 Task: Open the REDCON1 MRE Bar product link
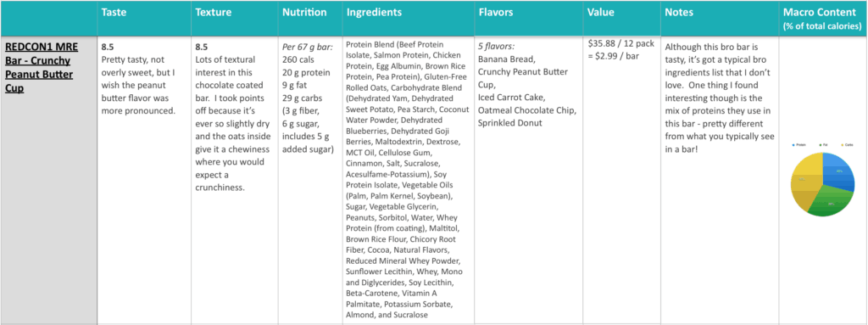pyautogui.click(x=42, y=67)
